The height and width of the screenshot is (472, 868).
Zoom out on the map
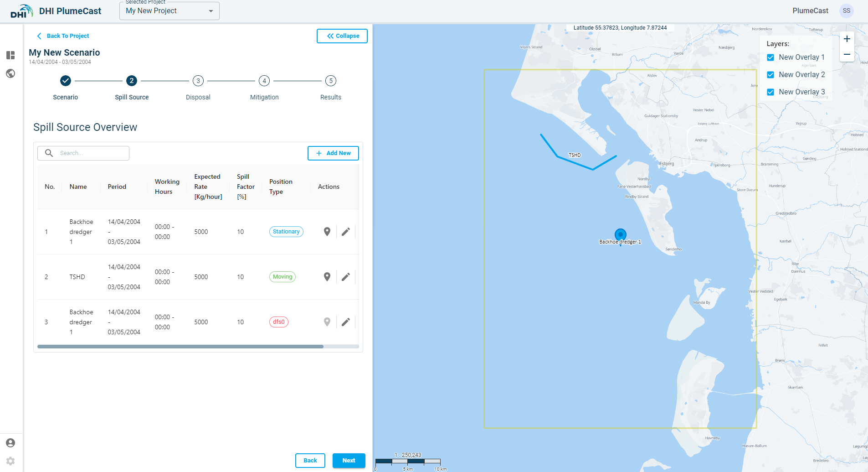tap(847, 54)
